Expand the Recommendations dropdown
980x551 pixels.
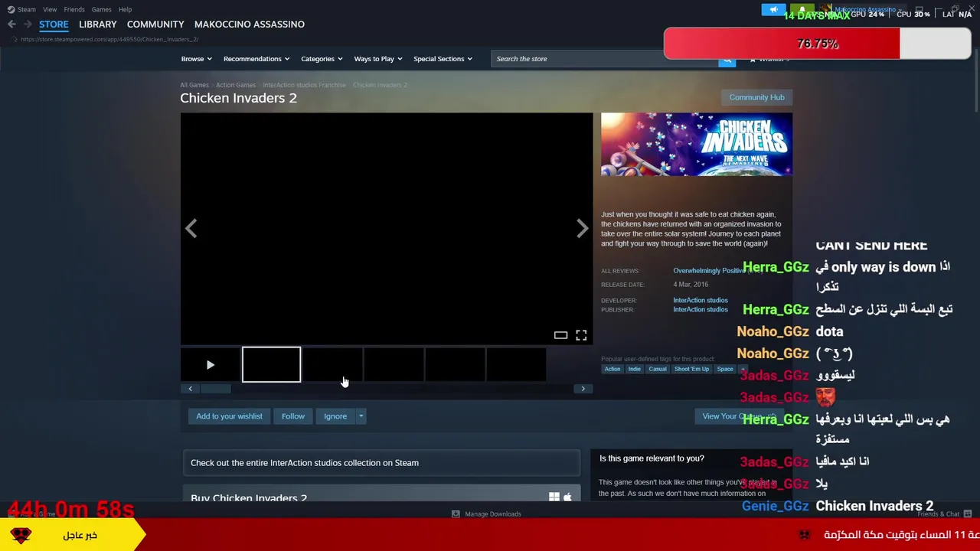pyautogui.click(x=256, y=59)
